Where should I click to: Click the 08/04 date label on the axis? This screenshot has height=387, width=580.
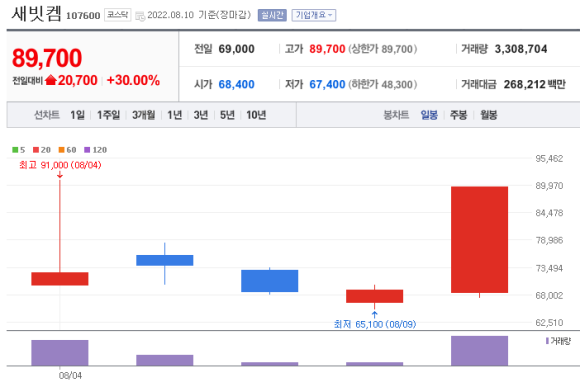[x=70, y=376]
